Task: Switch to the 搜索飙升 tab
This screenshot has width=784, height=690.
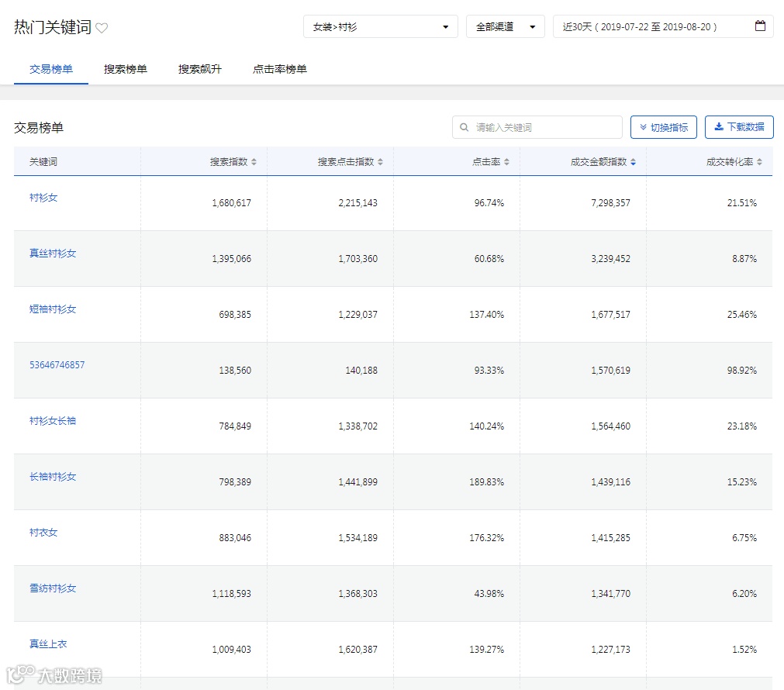Action: coord(200,69)
